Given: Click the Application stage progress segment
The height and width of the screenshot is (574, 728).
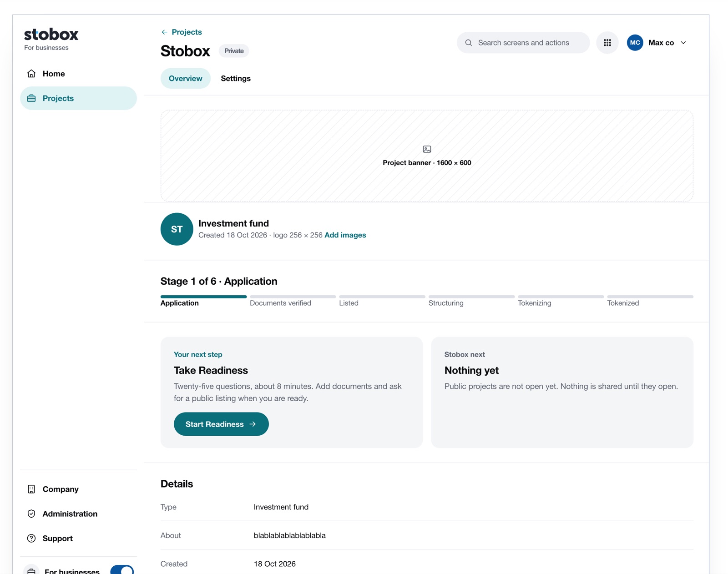Looking at the screenshot, I should tap(203, 297).
